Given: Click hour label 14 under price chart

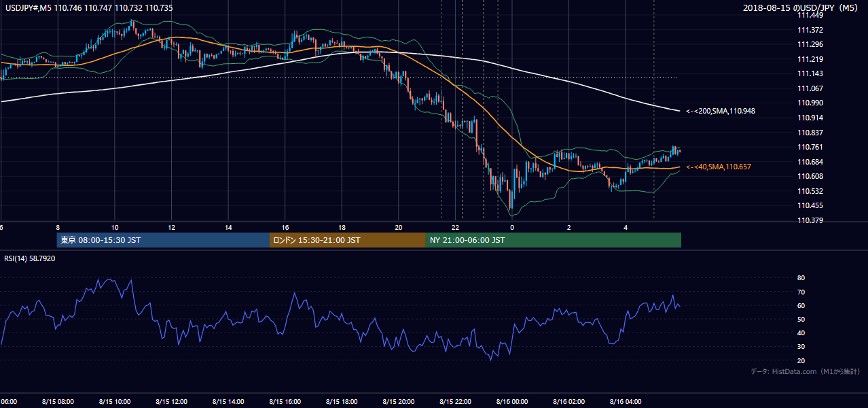Looking at the screenshot, I should pos(229,227).
